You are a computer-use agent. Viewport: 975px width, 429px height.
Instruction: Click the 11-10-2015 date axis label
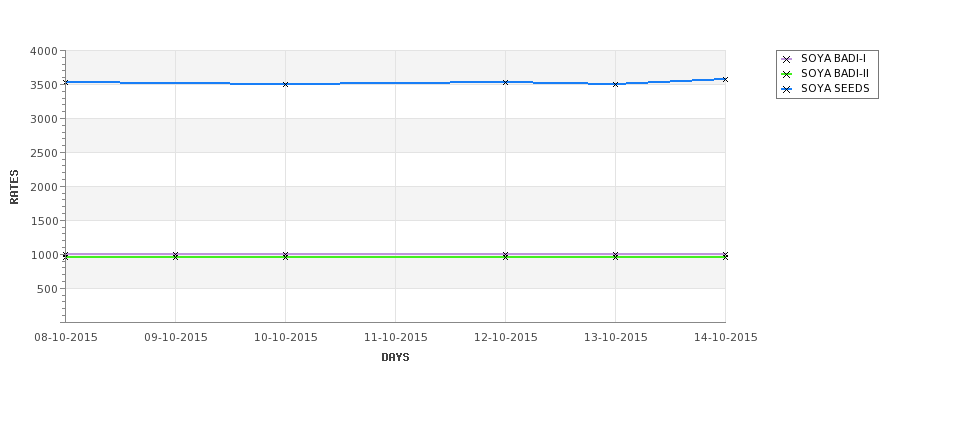[x=395, y=338]
